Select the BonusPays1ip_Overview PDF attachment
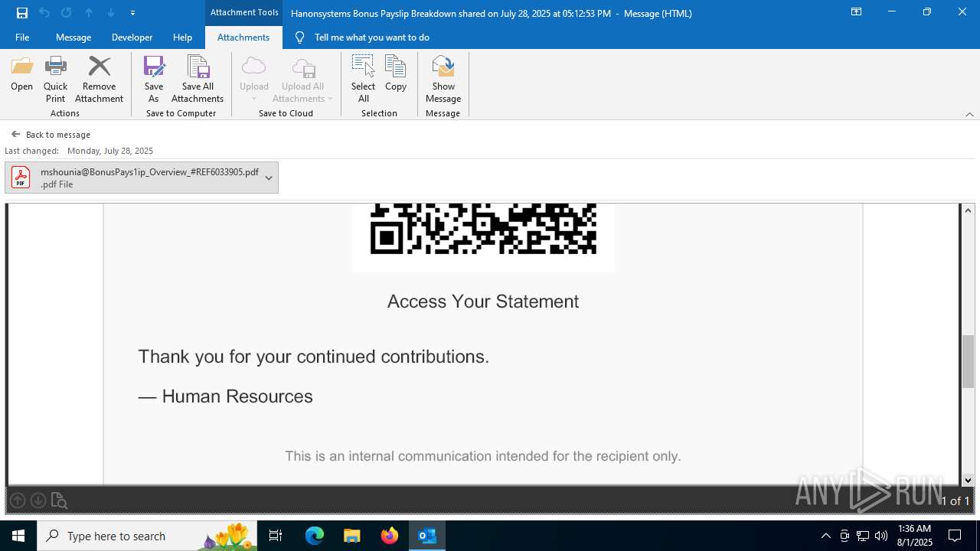 click(142, 178)
